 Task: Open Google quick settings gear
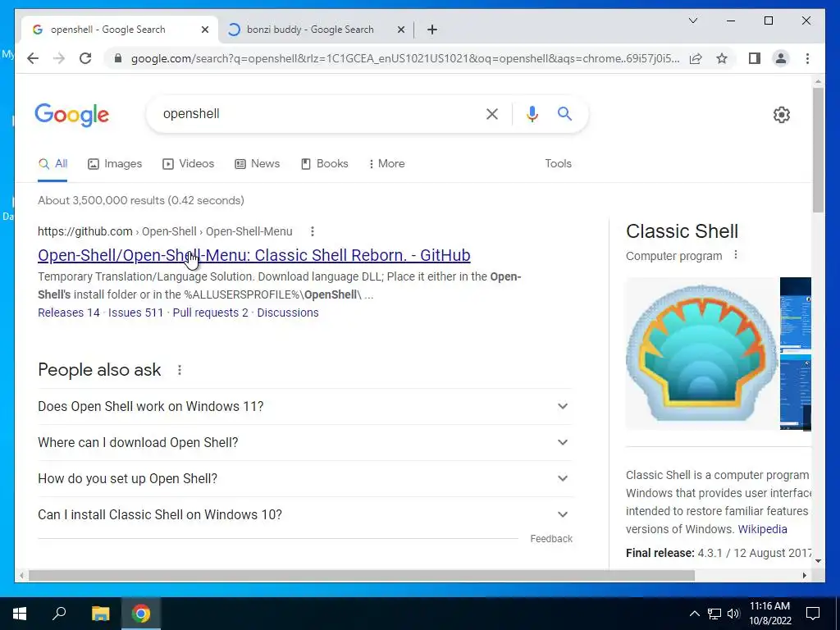coord(782,115)
